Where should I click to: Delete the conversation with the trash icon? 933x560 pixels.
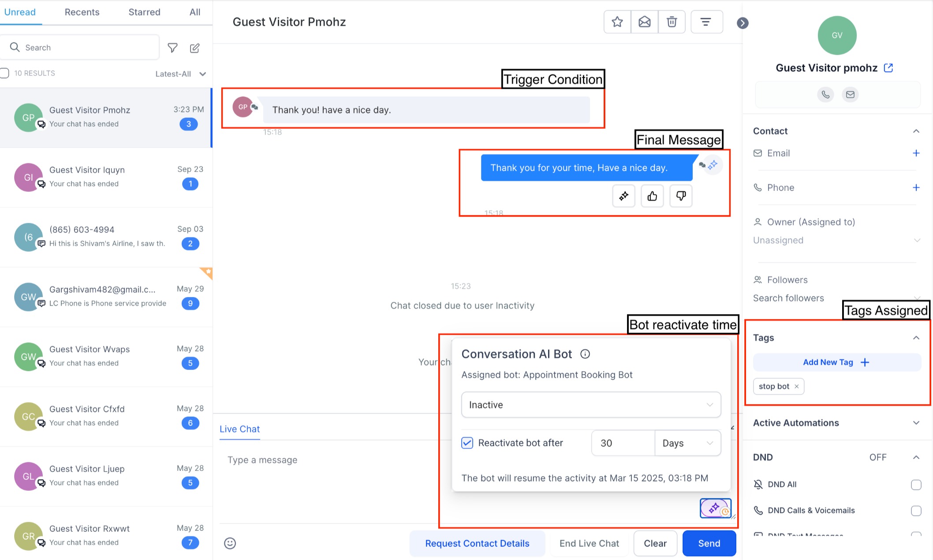(672, 22)
